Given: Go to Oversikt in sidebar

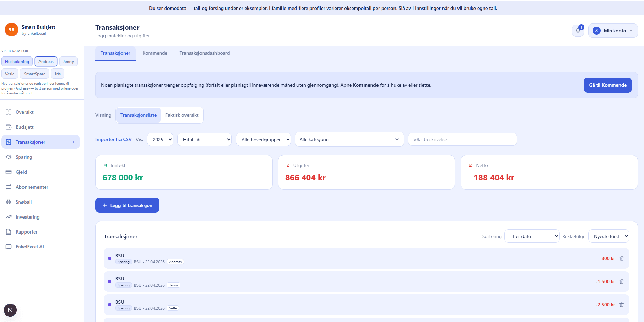Looking at the screenshot, I should click(41, 112).
